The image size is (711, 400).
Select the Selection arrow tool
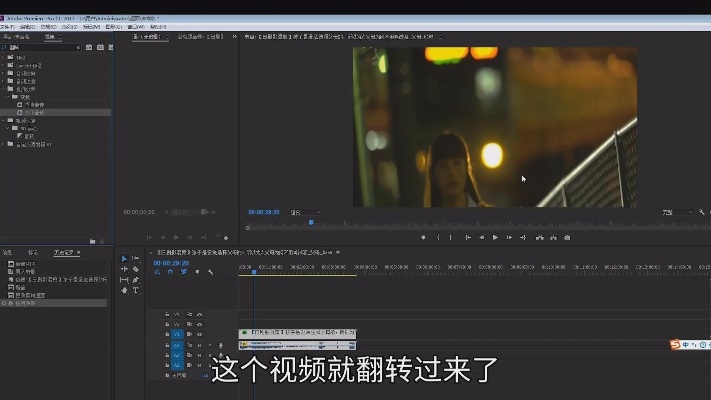point(124,259)
